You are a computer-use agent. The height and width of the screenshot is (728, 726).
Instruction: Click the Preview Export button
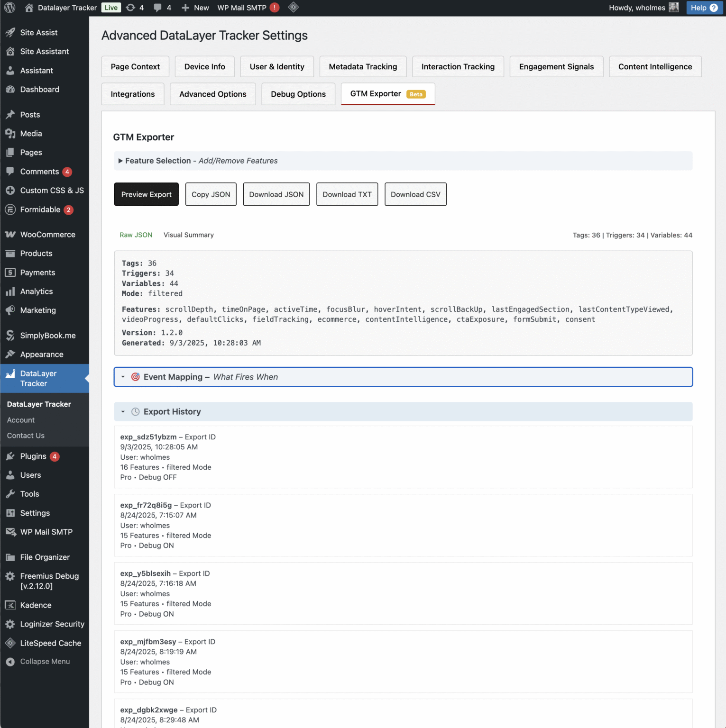click(x=147, y=194)
